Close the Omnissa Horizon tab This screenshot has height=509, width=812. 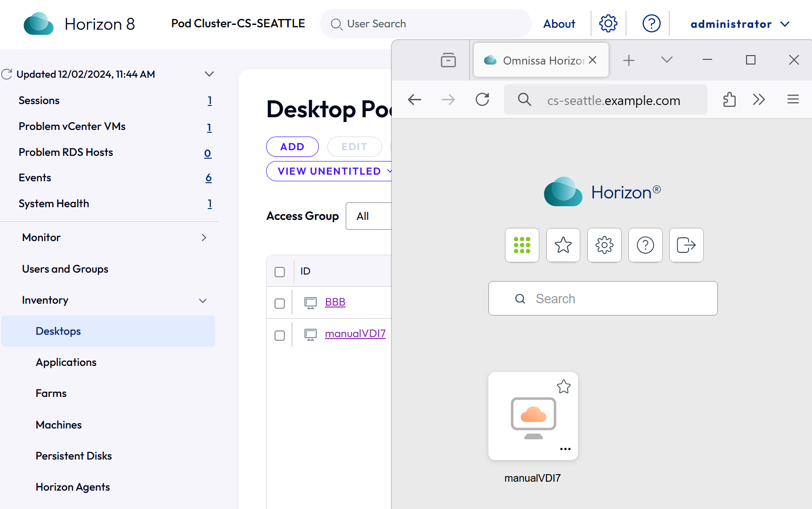[593, 60]
